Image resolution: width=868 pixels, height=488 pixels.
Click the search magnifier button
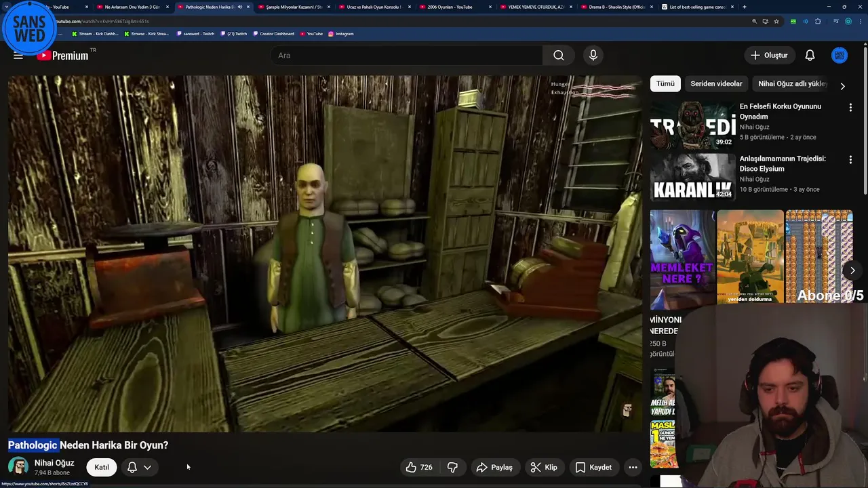tap(558, 56)
